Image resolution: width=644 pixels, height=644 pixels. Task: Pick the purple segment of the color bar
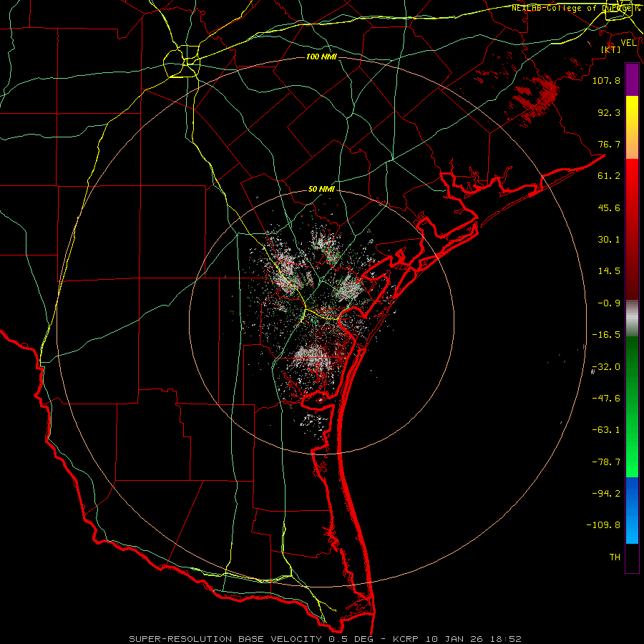pyautogui.click(x=632, y=79)
